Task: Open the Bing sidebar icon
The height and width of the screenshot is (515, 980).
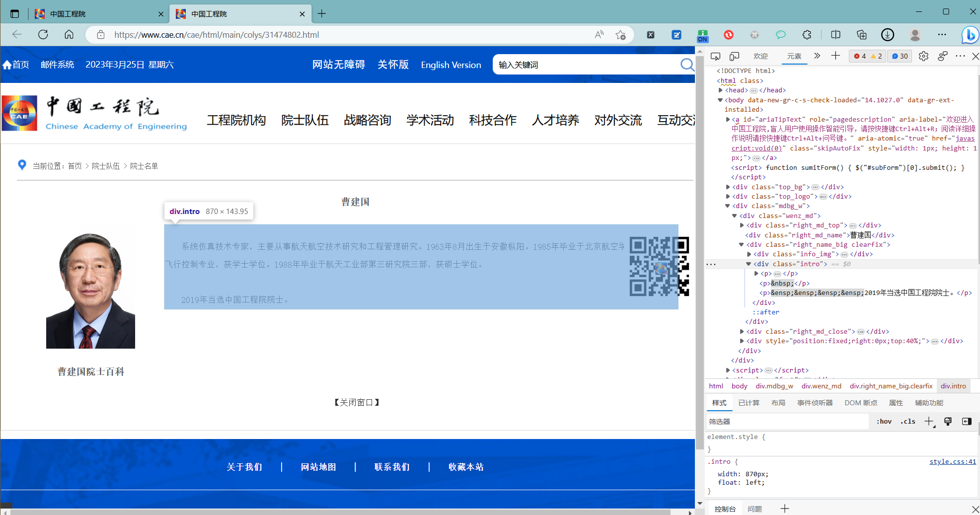Action: pyautogui.click(x=970, y=35)
